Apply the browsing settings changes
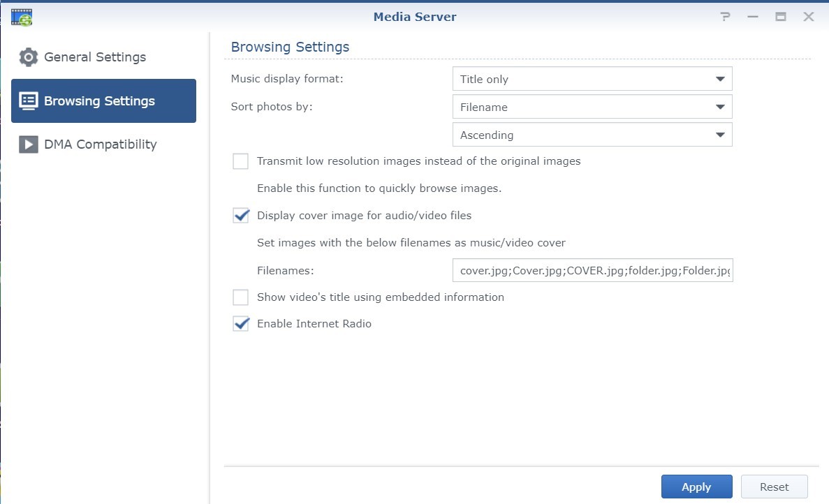The width and height of the screenshot is (829, 504). (x=696, y=487)
